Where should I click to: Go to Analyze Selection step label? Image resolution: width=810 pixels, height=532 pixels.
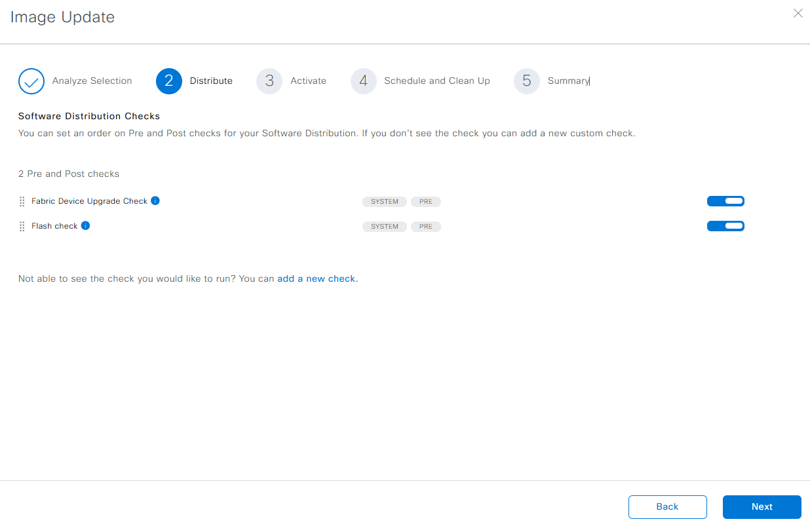(92, 81)
